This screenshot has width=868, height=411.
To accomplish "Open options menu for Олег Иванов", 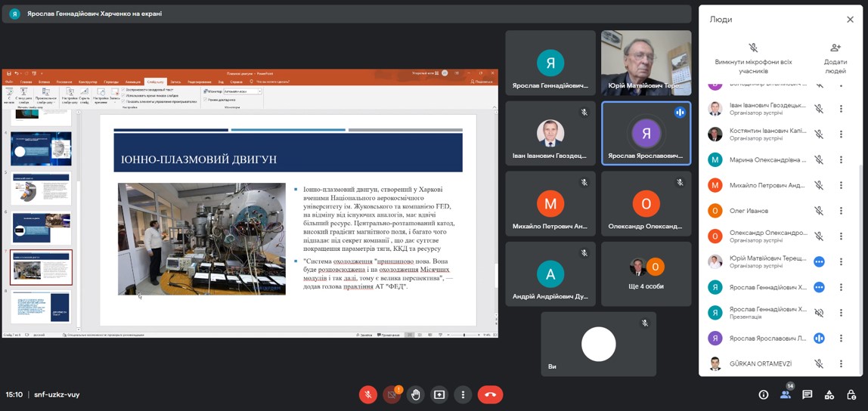I will [841, 211].
